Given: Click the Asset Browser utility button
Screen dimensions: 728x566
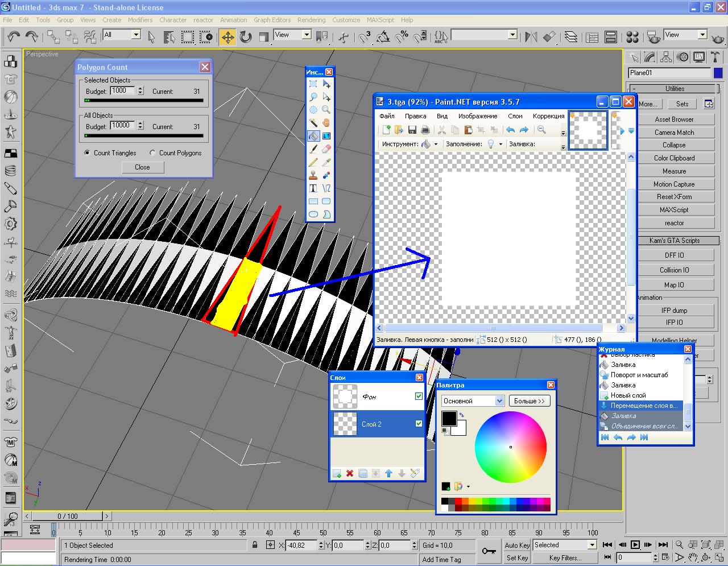Looking at the screenshot, I should (x=675, y=119).
